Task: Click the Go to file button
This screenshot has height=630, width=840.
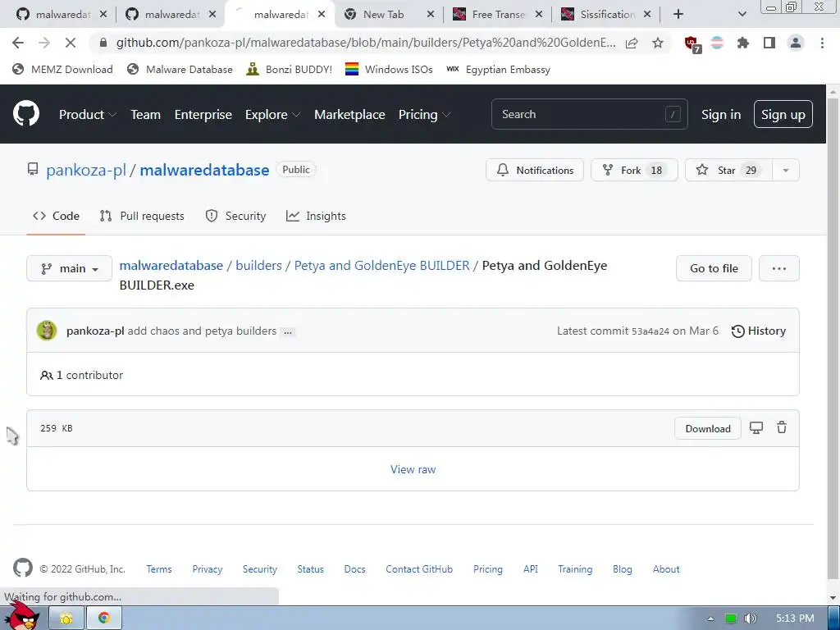Action: point(714,268)
